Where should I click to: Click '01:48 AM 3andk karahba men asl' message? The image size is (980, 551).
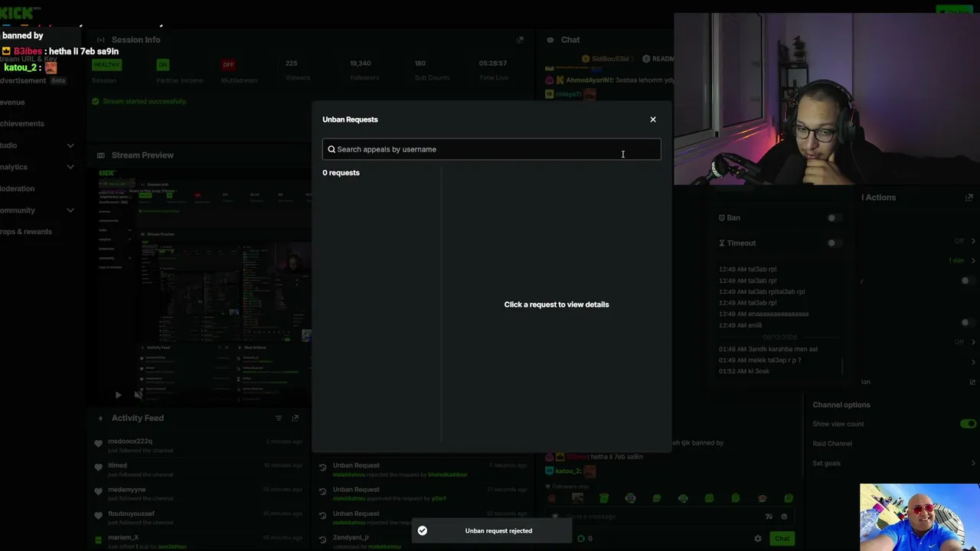(768, 349)
